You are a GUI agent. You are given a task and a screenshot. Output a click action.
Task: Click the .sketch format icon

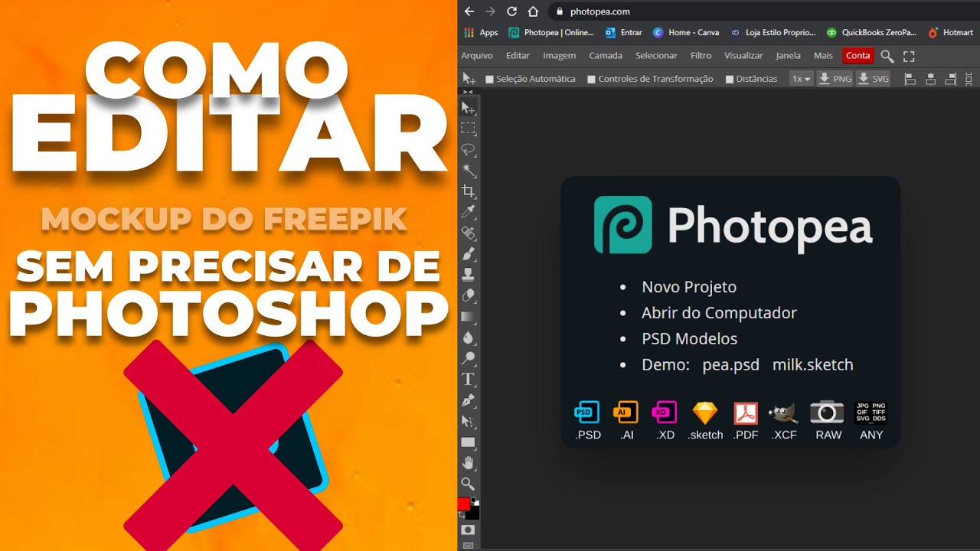[x=705, y=413]
